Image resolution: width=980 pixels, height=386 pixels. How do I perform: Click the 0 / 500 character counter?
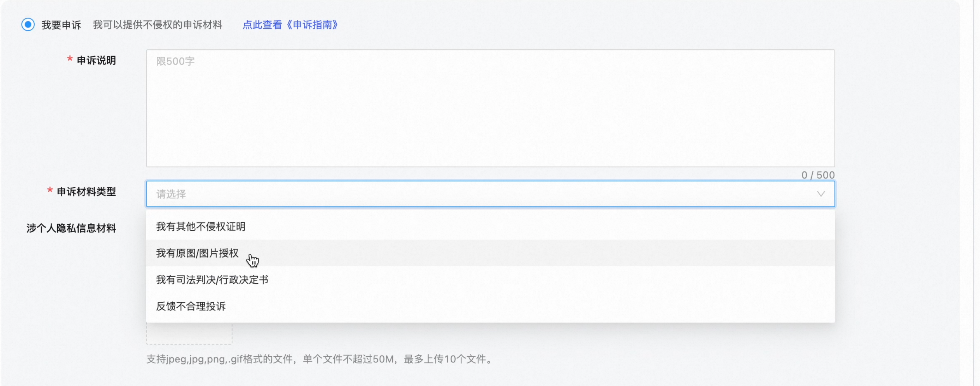click(818, 175)
